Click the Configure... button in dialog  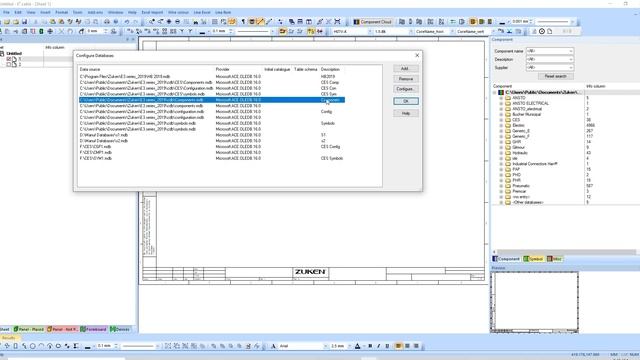coord(406,89)
